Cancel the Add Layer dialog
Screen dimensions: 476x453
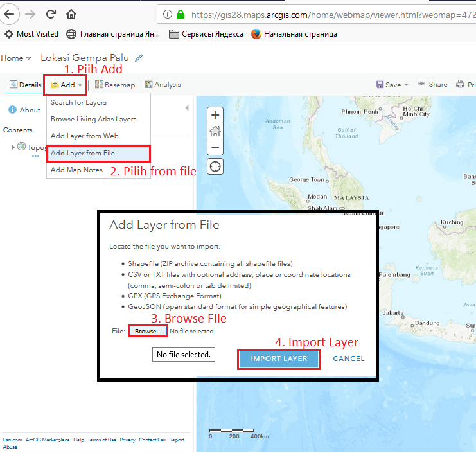point(349,359)
